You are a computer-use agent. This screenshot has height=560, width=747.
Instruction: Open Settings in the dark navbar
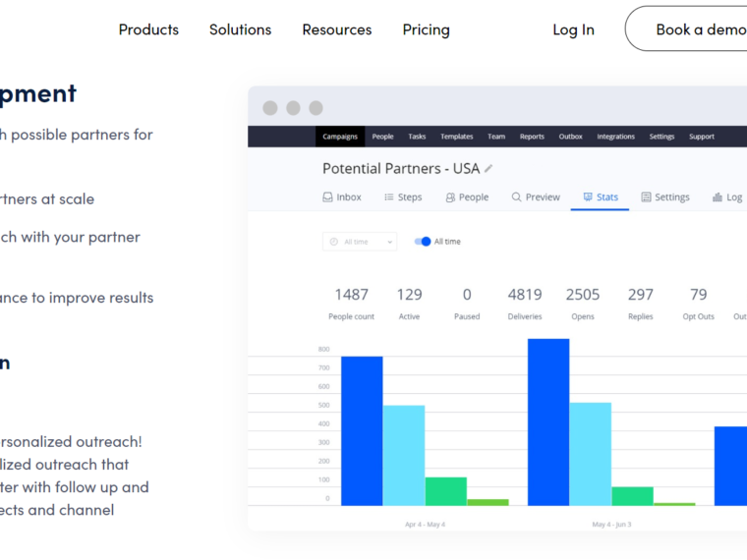pos(661,137)
